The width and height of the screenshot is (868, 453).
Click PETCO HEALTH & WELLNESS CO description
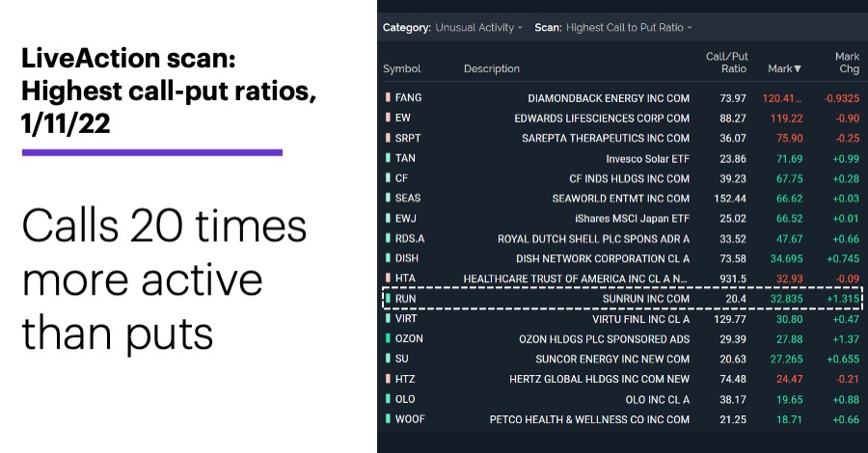click(x=589, y=419)
